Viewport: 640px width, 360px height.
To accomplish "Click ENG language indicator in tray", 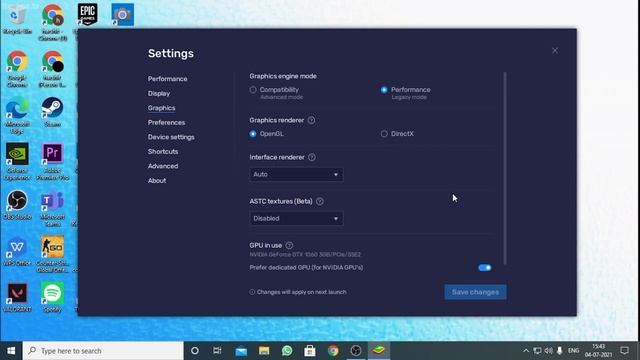I will tap(573, 351).
